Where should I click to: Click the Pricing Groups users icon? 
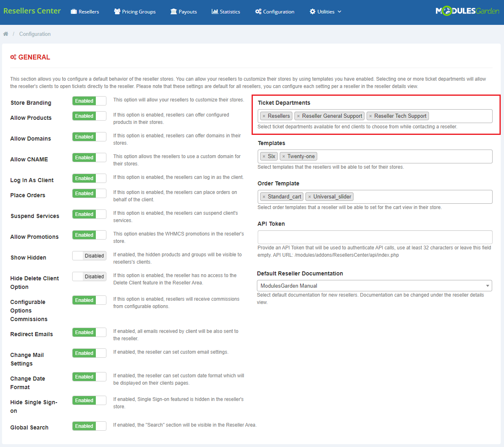click(x=117, y=11)
